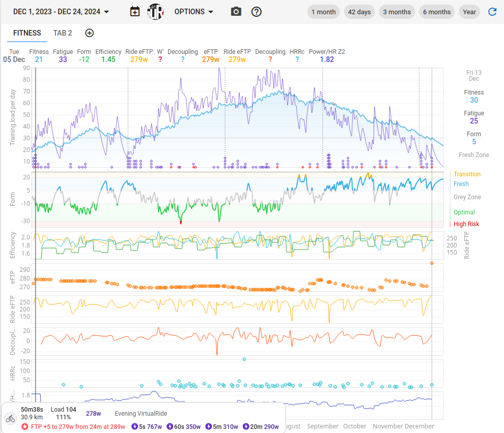Click the Fresh Zone label
Screen dimensions: 504x433
click(474, 155)
